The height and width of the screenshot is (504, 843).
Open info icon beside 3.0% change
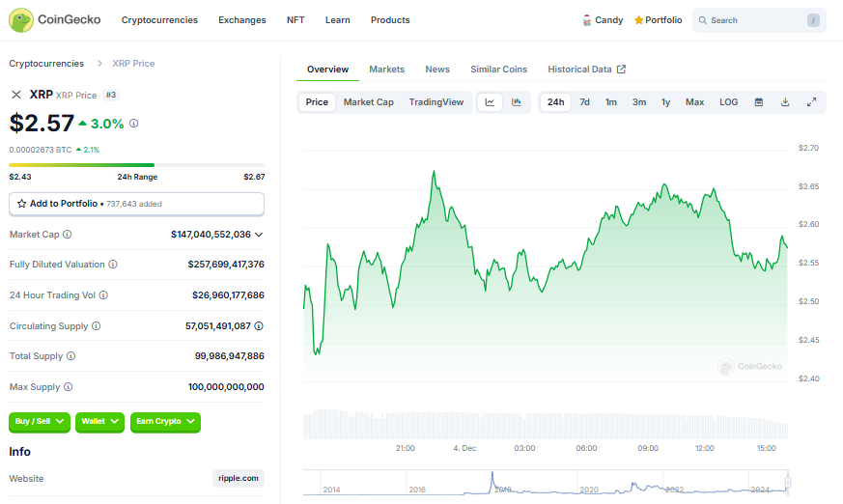tap(134, 123)
